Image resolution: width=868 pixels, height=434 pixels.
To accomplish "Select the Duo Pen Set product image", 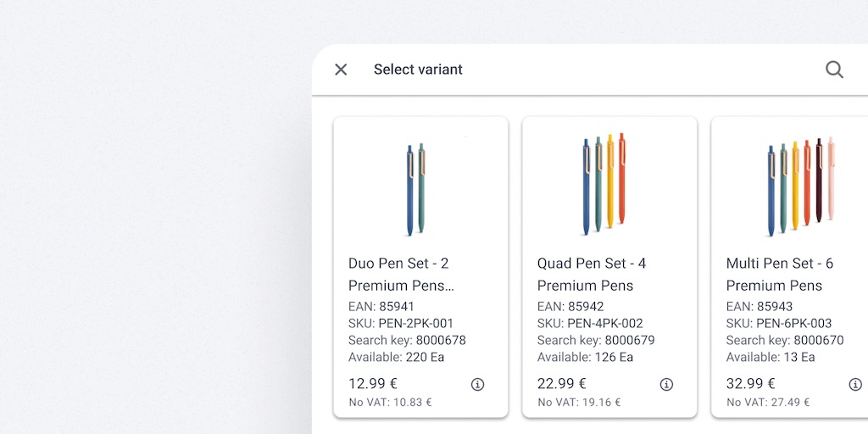I will tap(416, 188).
